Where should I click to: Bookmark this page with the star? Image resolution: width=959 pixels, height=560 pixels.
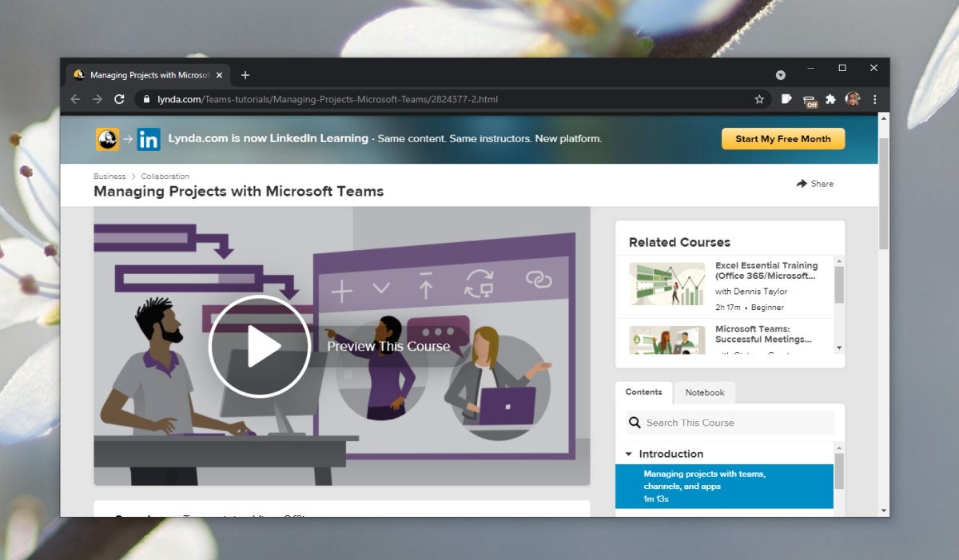tap(759, 100)
